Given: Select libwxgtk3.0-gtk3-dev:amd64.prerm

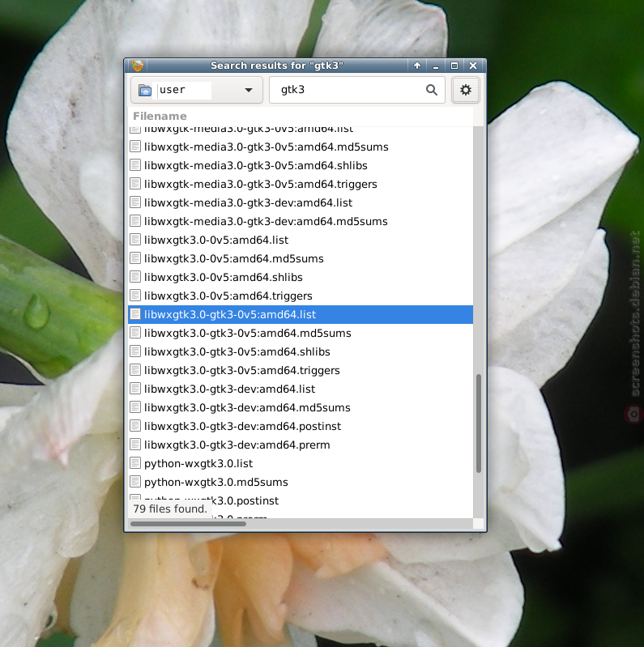Looking at the screenshot, I should [301, 445].
